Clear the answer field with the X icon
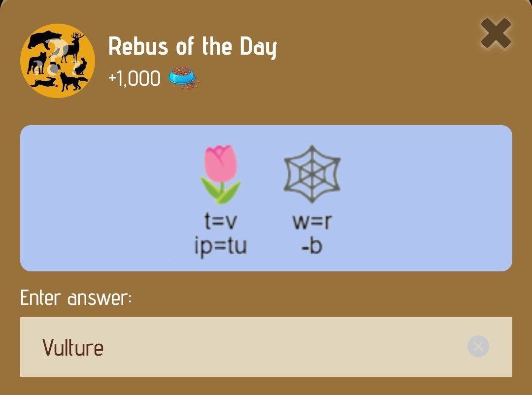This screenshot has height=395, width=532. click(x=478, y=346)
